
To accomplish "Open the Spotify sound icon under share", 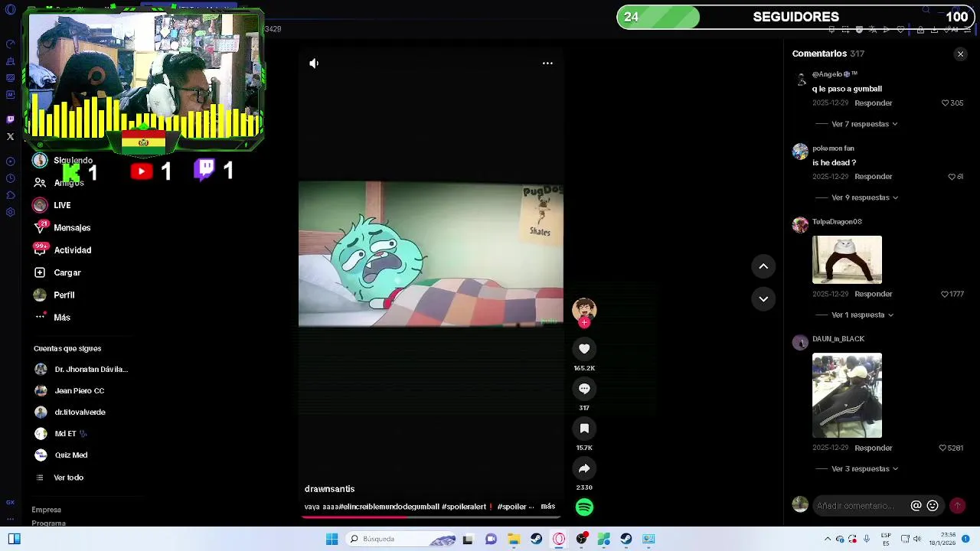I will pos(584,507).
